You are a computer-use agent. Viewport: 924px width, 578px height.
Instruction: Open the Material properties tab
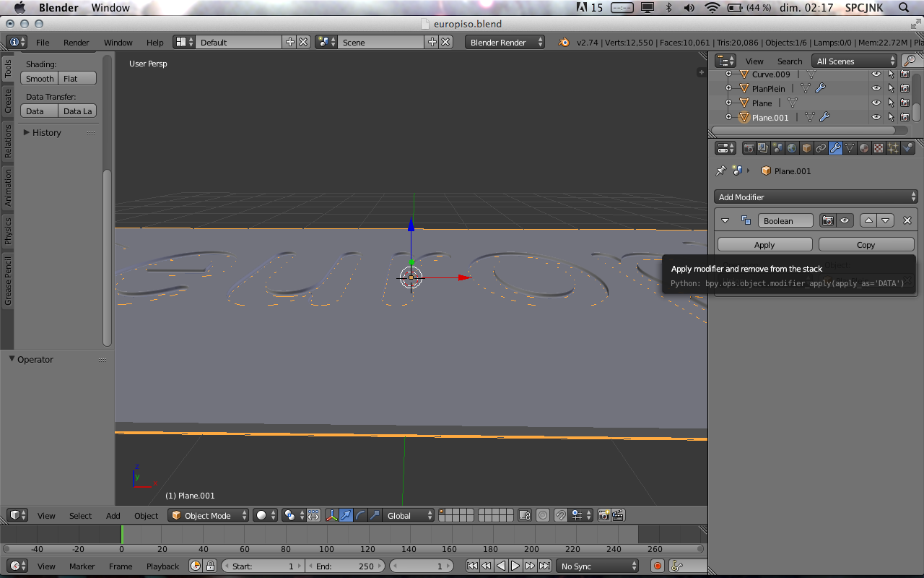pos(864,148)
